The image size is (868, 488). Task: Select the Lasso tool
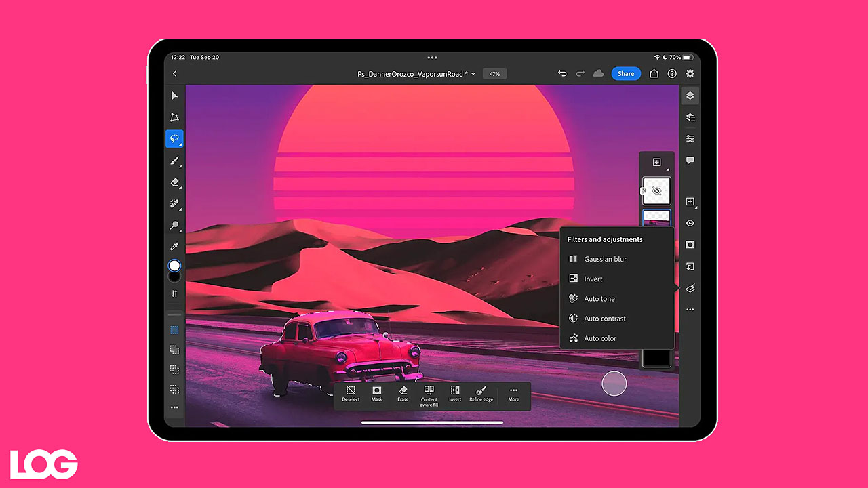tap(174, 139)
